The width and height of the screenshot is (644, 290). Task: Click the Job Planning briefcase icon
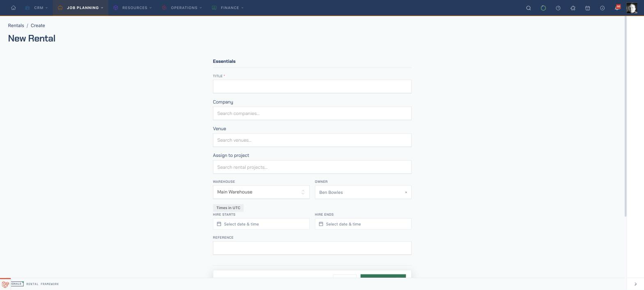[x=60, y=8]
